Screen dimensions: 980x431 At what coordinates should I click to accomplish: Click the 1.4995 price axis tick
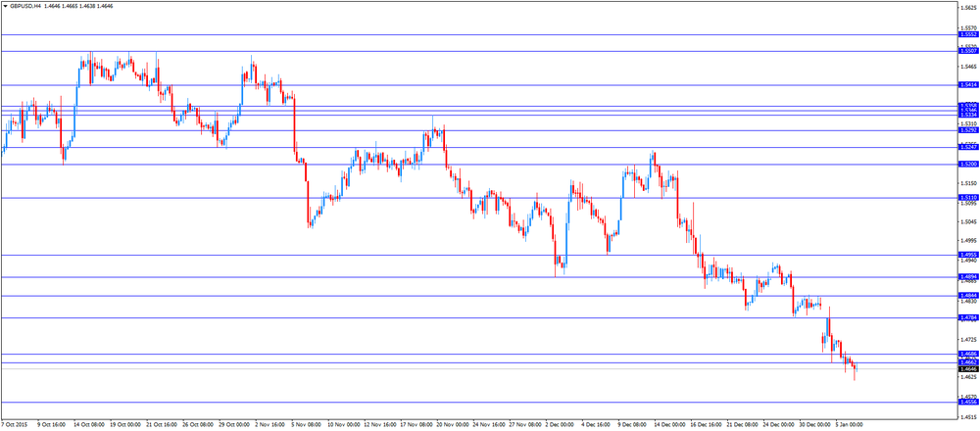[969, 241]
